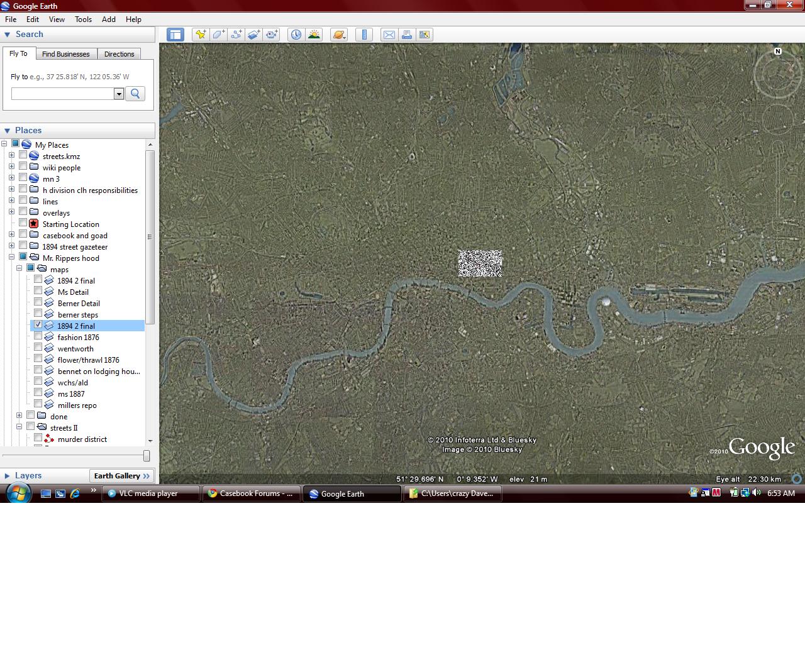
Task: Open the historical imagery clock icon
Action: pyautogui.click(x=296, y=35)
